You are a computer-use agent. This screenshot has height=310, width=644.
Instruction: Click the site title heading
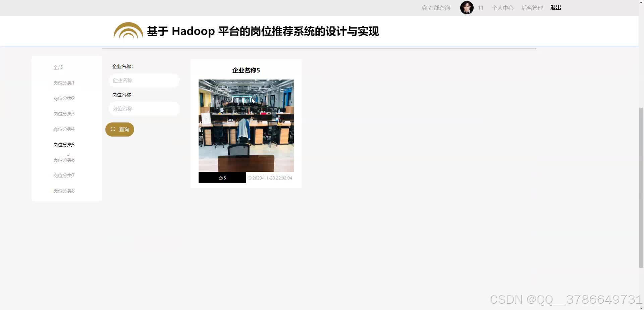pos(263,31)
